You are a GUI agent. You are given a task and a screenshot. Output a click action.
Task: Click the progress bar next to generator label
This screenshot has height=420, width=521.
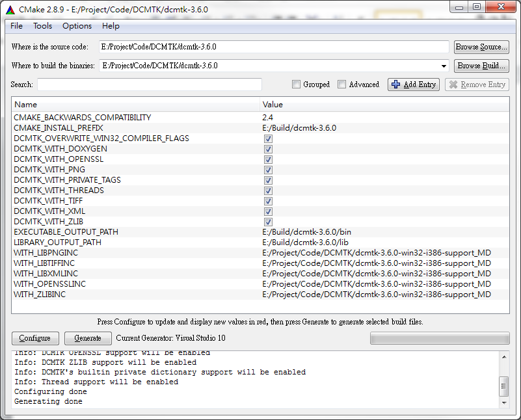pos(440,338)
